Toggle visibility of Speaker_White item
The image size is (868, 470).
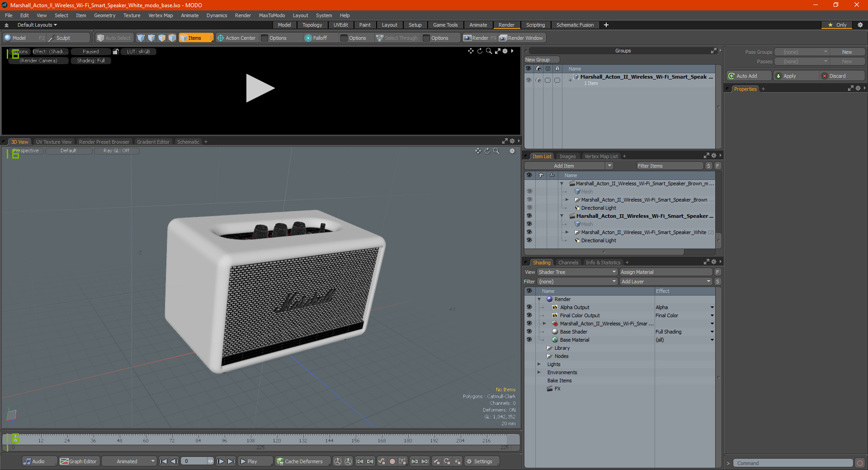(529, 232)
